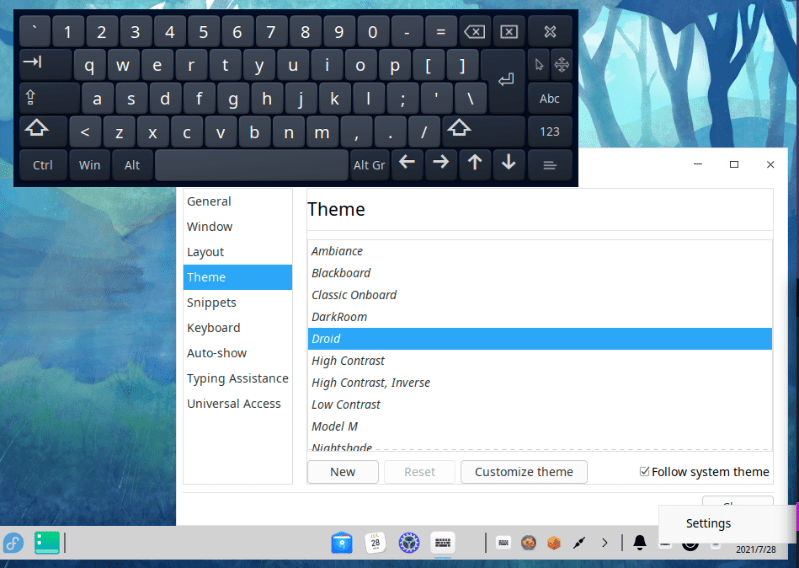Tap the Enter key on the virtual keyboard
Viewport: 799px width, 568px height.
(505, 80)
